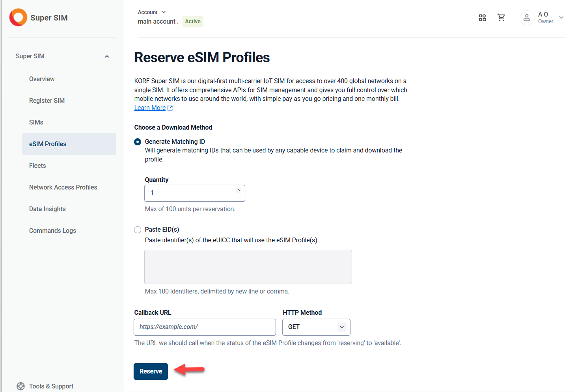
Task: Select the Paste EID(s) radio option
Action: (x=138, y=230)
